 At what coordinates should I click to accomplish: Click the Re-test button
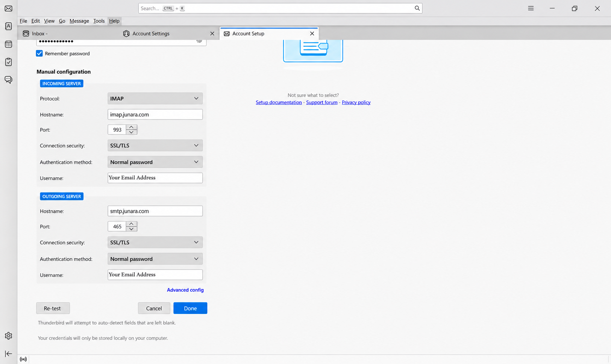point(53,308)
